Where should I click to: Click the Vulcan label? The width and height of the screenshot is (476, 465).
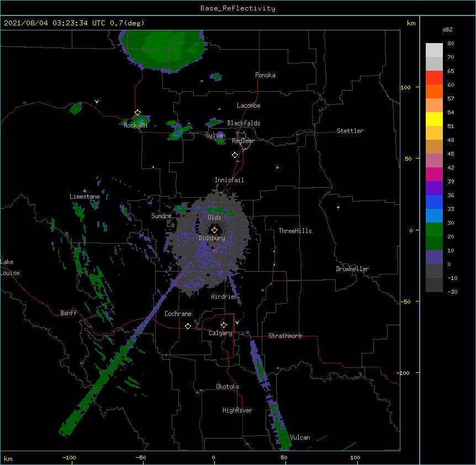click(x=300, y=437)
